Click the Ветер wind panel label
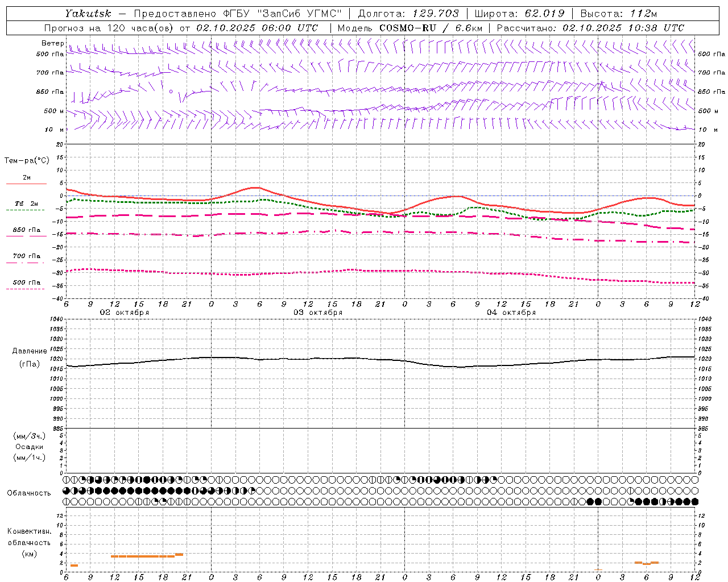This screenshot has width=728, height=582. [52, 43]
